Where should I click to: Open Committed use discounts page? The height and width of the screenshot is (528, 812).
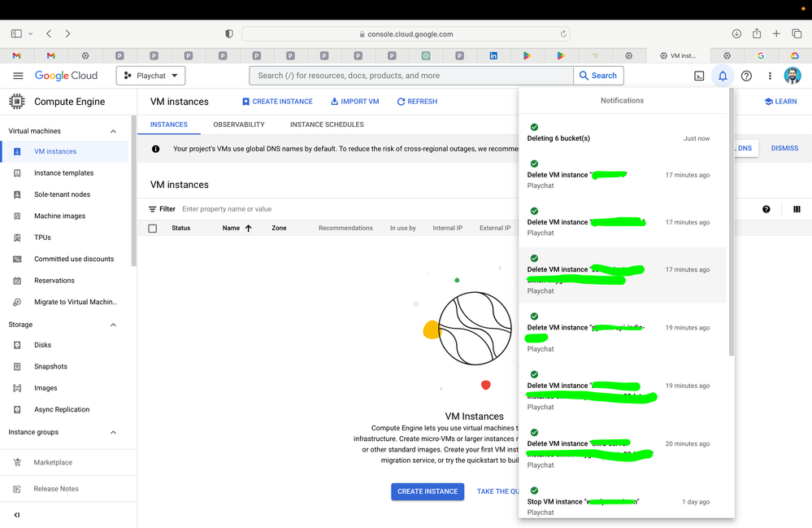[64, 259]
